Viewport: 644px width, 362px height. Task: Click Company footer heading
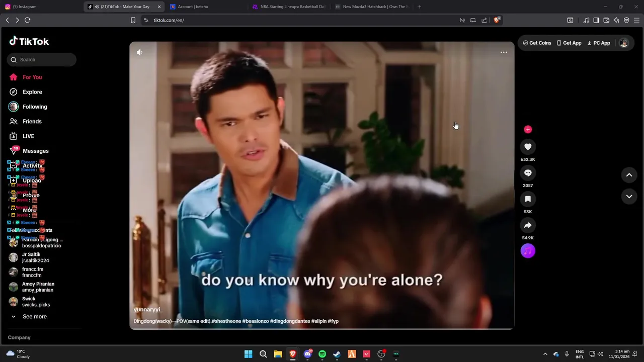coord(19,337)
